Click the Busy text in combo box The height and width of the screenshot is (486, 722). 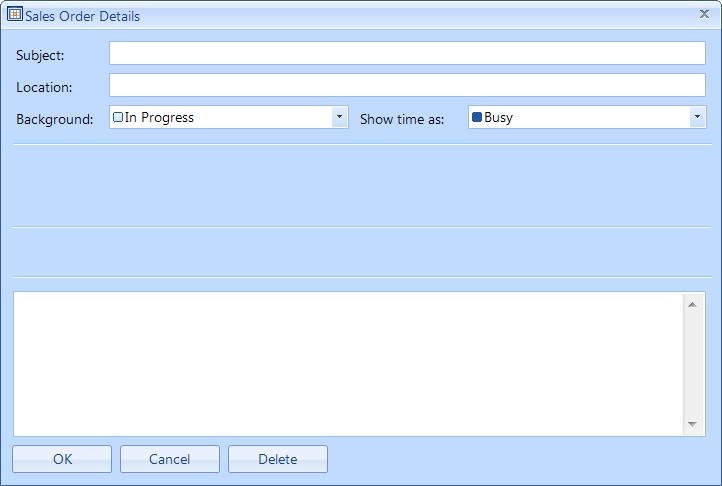coord(499,117)
